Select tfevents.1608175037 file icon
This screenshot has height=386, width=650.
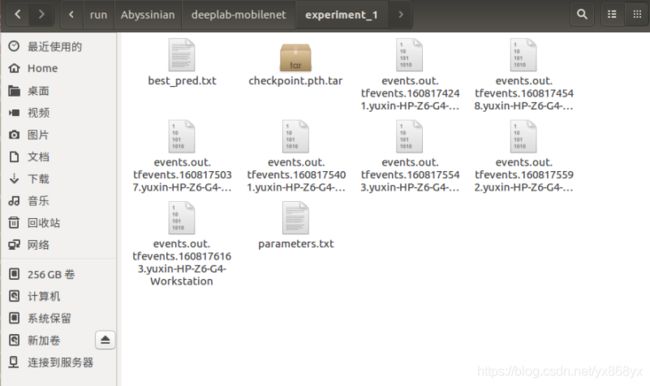[182, 136]
